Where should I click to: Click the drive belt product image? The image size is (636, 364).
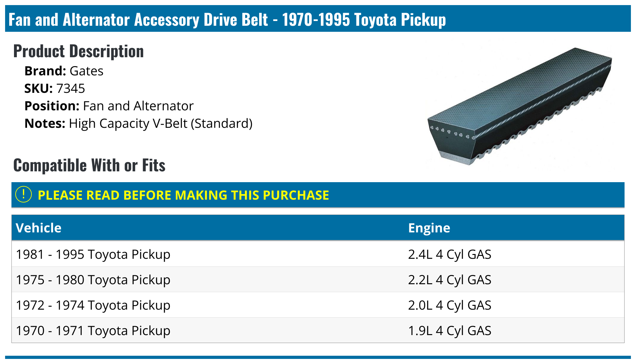pos(520,106)
